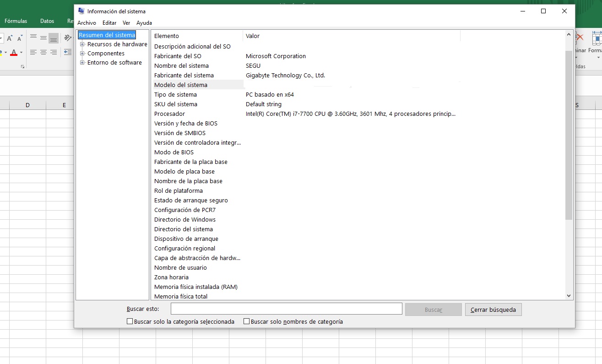Open the Archivo menu
The width and height of the screenshot is (602, 364).
tap(87, 22)
